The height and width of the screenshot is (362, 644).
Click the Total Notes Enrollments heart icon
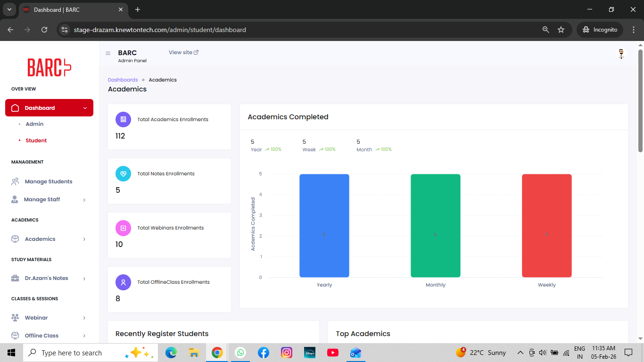123,174
